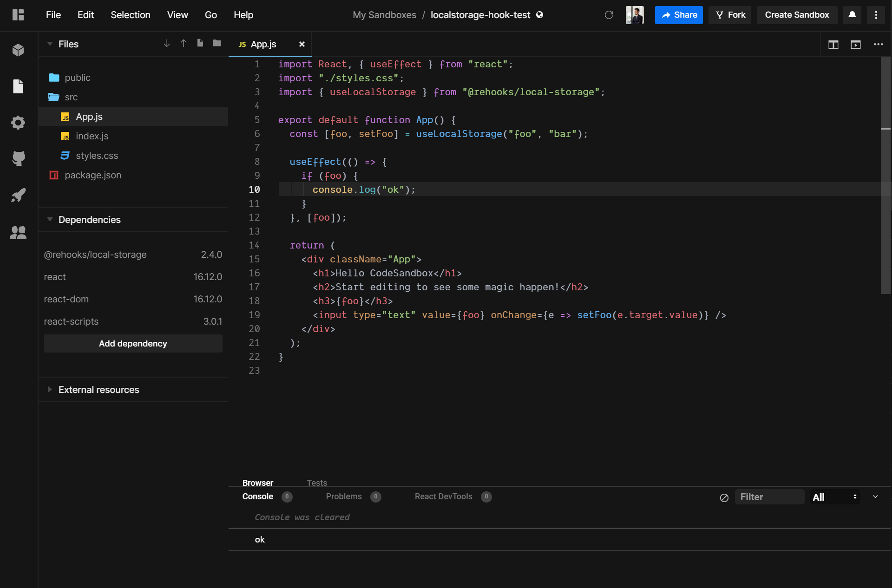Select the react-scripts dependency row
The height and width of the screenshot is (588, 892).
point(133,321)
